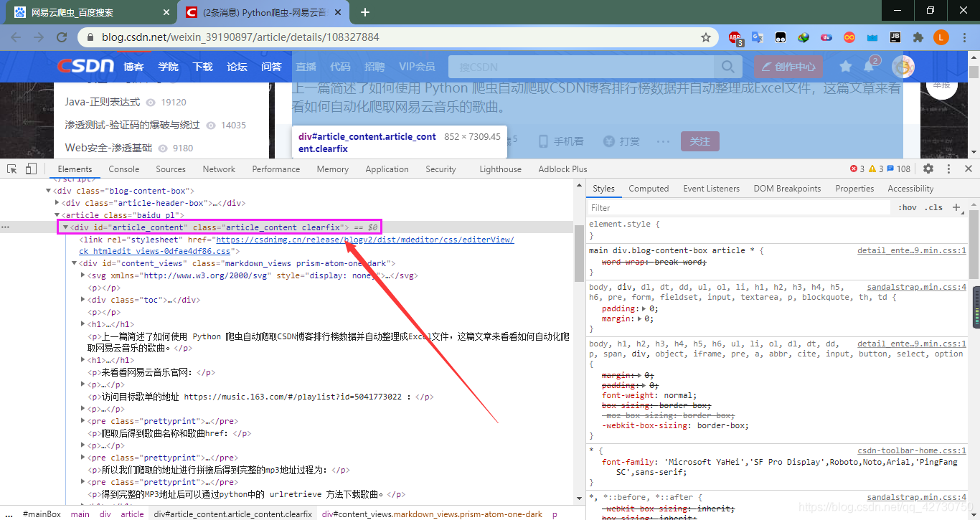This screenshot has height=520, width=980.
Task: Open the csdn-toolbar-home.css:1 source link
Action: [x=912, y=450]
